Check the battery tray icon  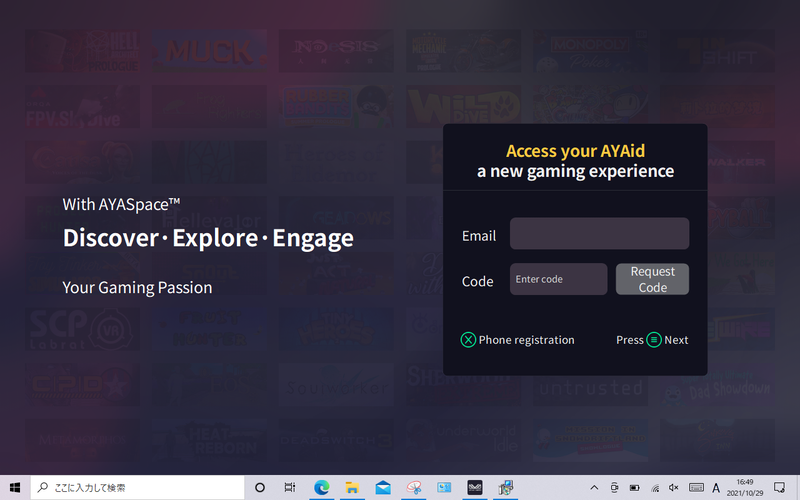tap(634, 488)
